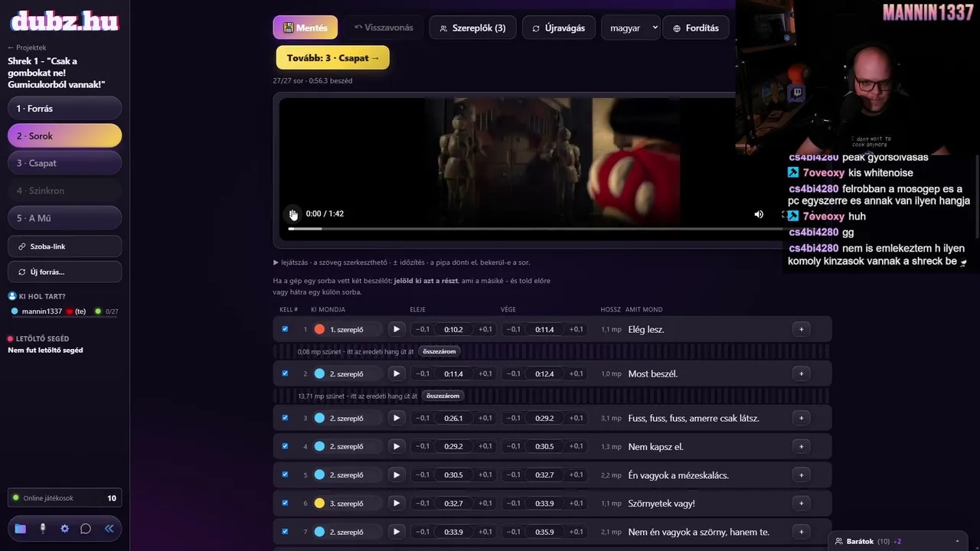The height and width of the screenshot is (551, 980).
Task: Open speaker selector on line 3 'Fuss, fuss'
Action: pyautogui.click(x=347, y=418)
